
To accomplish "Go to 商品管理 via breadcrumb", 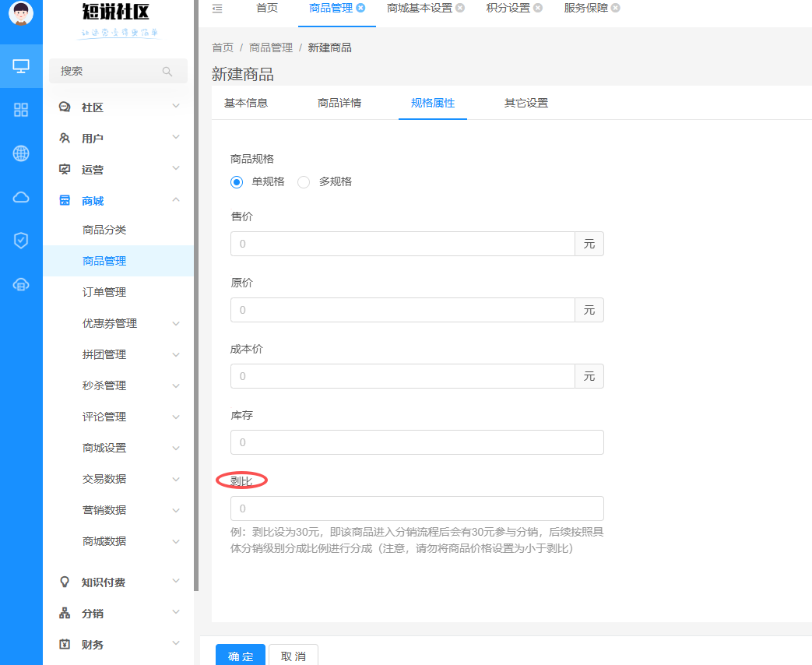I will point(271,47).
